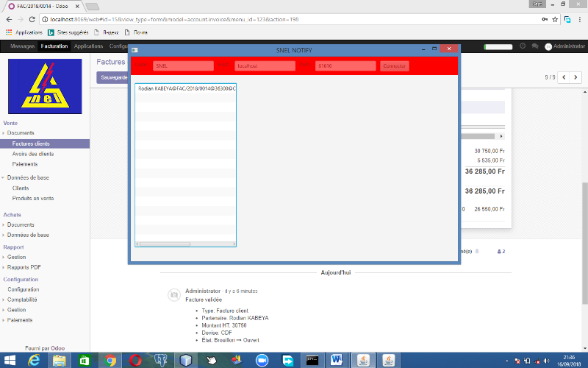
Task: Go to previous invoice record
Action: point(564,77)
